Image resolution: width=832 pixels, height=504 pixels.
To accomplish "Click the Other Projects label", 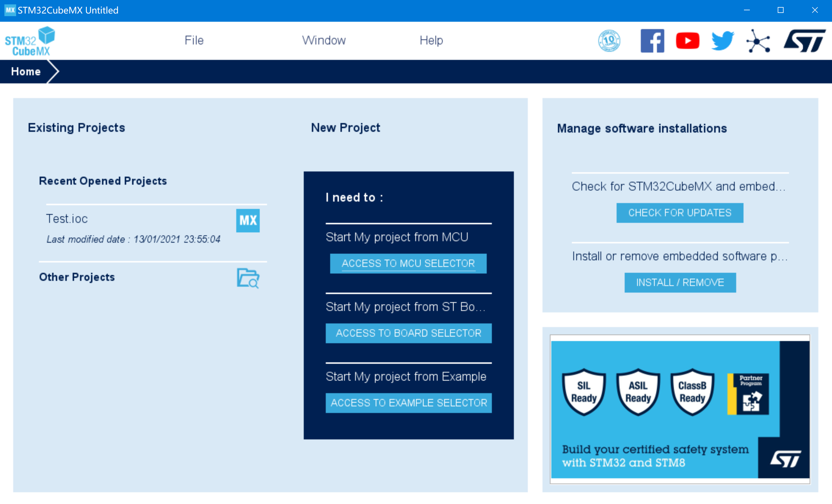I will coord(77,277).
